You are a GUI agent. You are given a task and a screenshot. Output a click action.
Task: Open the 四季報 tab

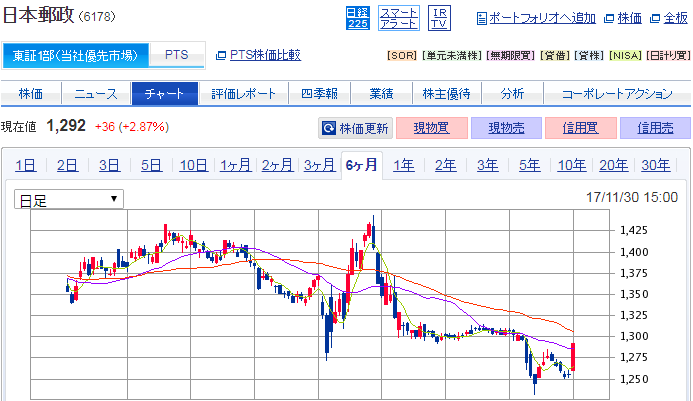point(319,94)
